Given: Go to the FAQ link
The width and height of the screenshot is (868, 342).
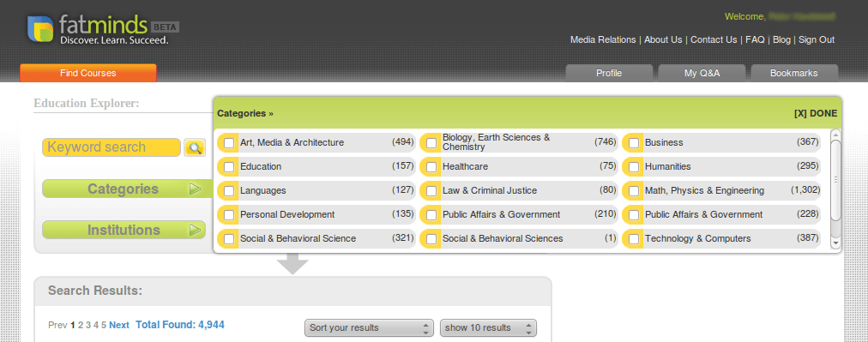Looking at the screenshot, I should (x=755, y=39).
